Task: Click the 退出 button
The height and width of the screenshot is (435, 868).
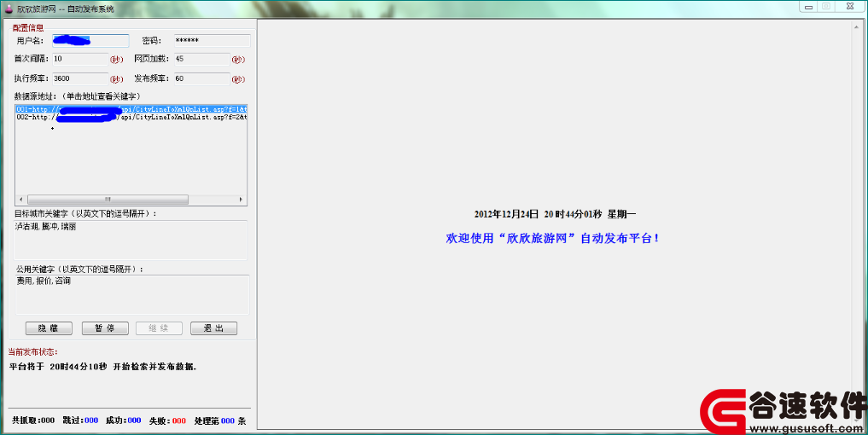Action: (213, 328)
